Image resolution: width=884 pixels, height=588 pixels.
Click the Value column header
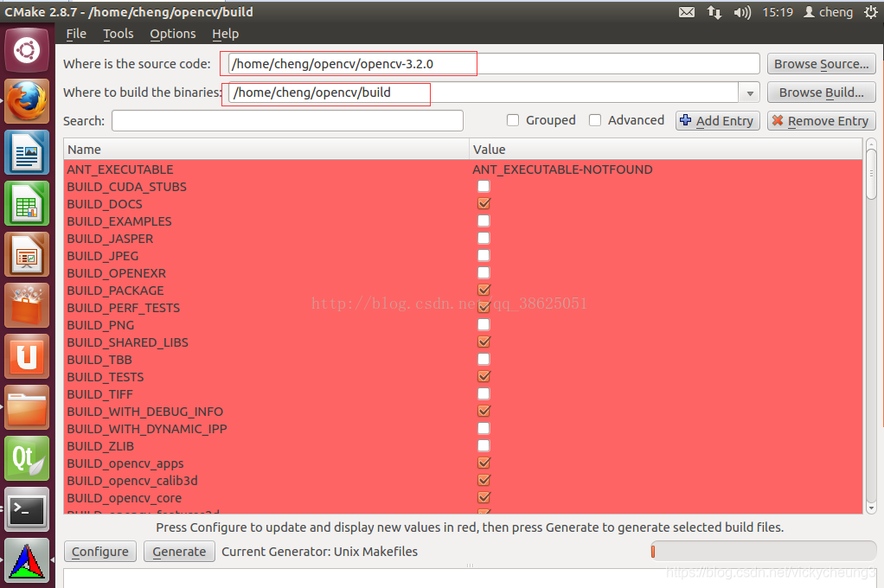pos(666,150)
